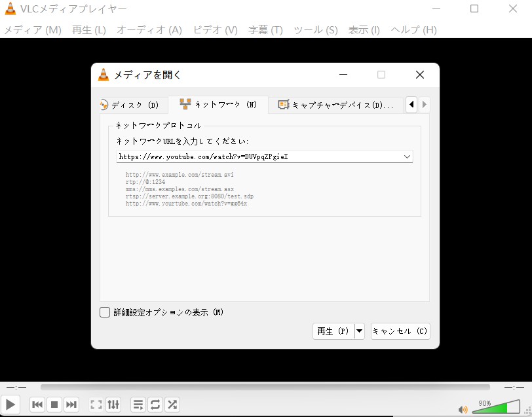Show the playlist icon
Viewport: 532px width, 417px height.
pos(138,405)
